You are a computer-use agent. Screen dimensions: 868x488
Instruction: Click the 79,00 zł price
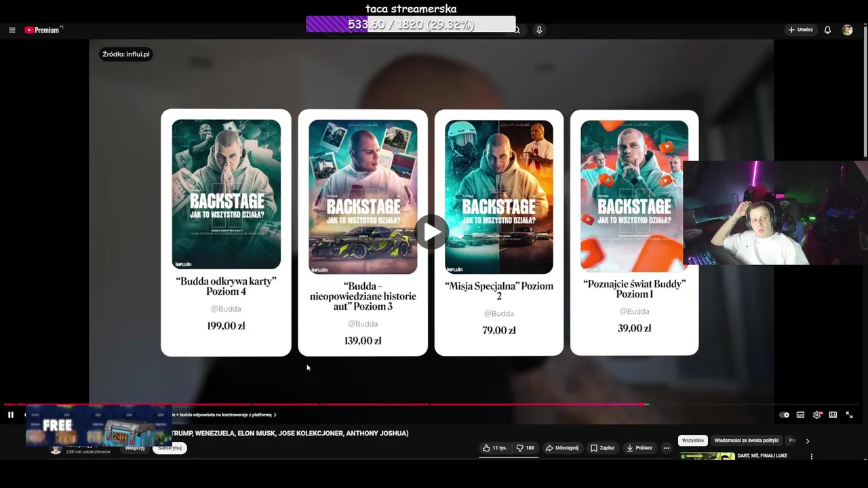pos(499,331)
